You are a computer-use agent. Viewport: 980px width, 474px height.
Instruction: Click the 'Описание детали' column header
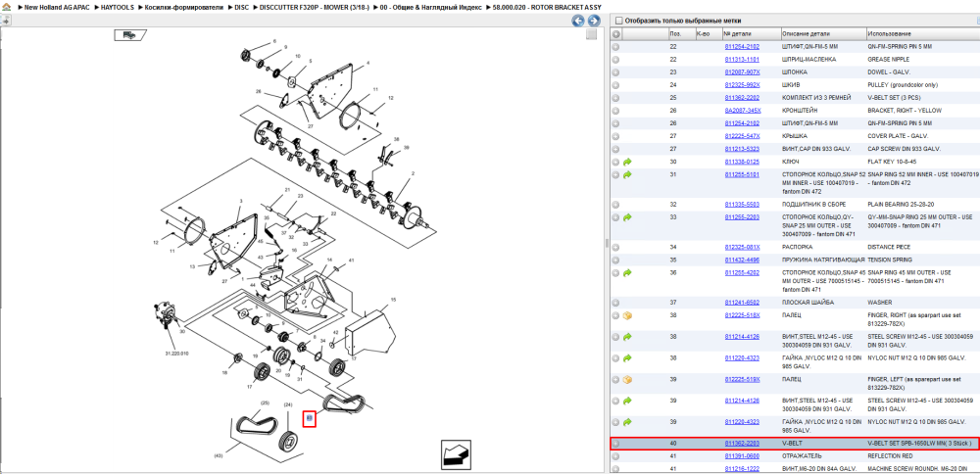822,33
